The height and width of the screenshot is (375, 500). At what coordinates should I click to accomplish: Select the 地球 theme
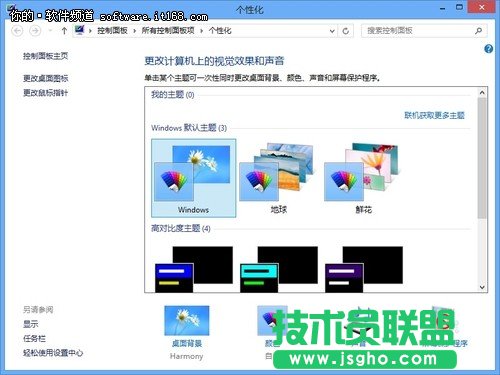(x=278, y=178)
